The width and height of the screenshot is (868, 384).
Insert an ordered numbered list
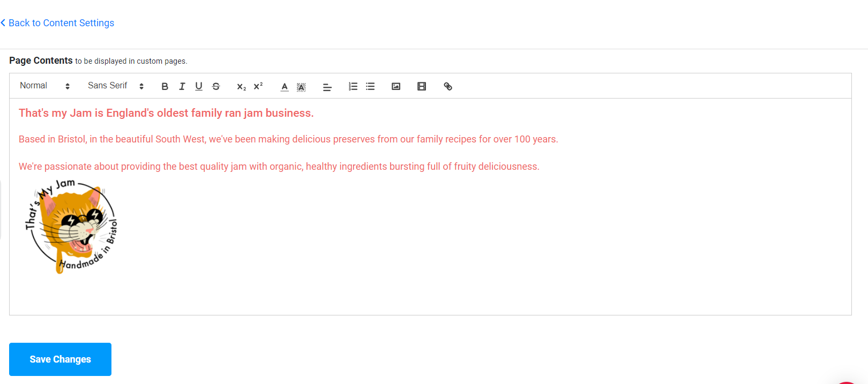pyautogui.click(x=353, y=86)
